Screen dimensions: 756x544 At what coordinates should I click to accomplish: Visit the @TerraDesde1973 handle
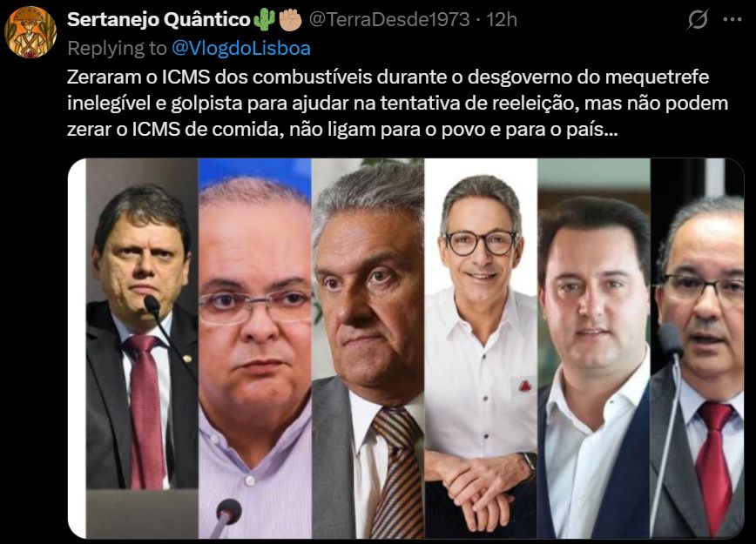click(389, 20)
